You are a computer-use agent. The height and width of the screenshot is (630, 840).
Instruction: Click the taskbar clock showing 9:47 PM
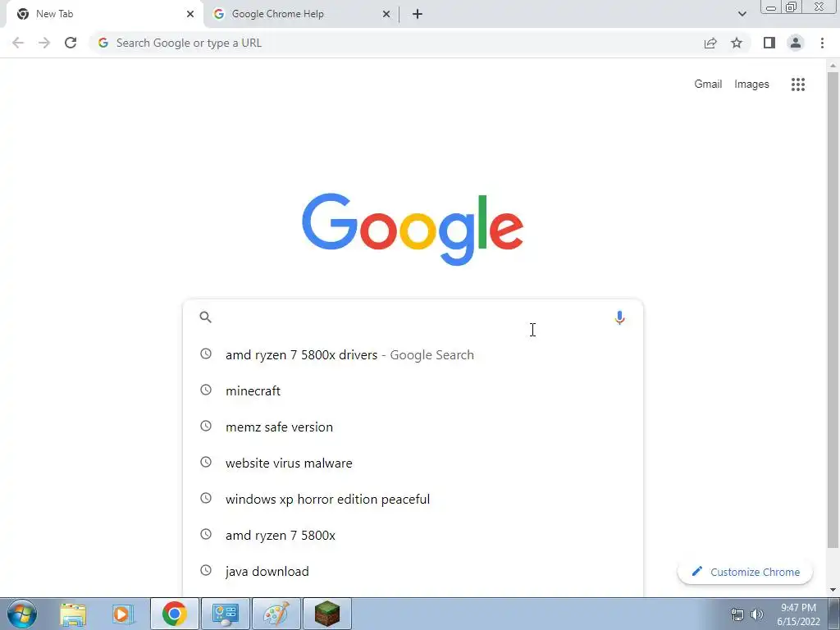click(x=798, y=614)
